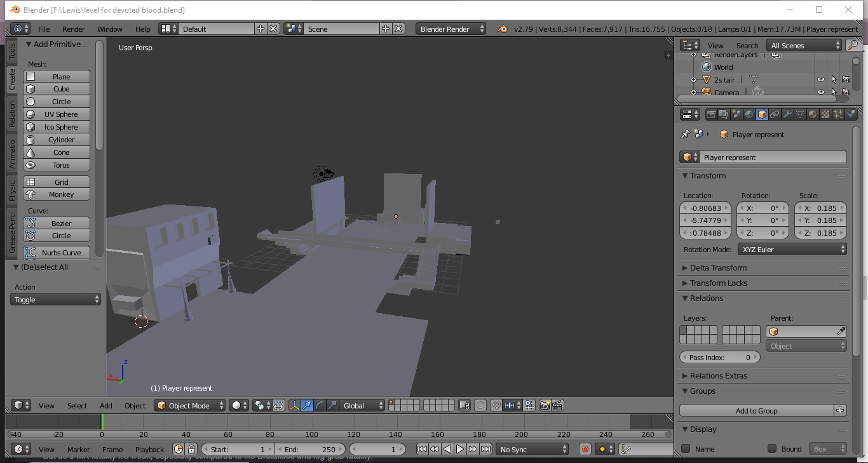This screenshot has width=868, height=463.
Task: Toggle the snap magnet in viewport header
Action: click(x=496, y=405)
